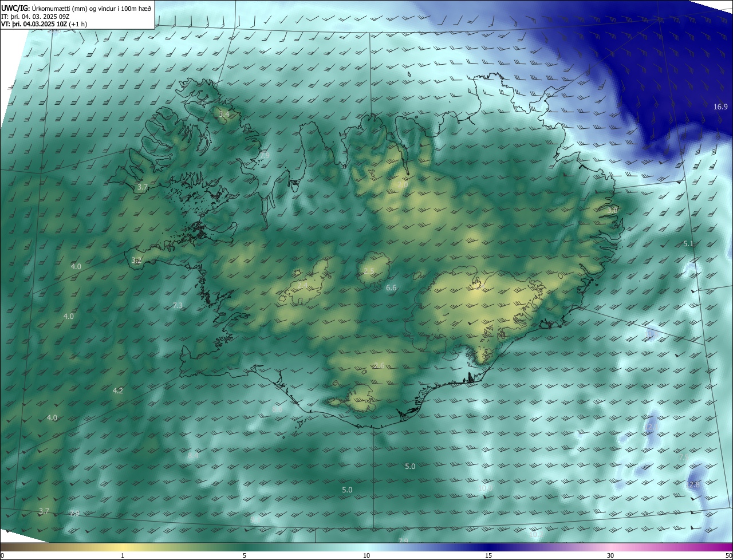Viewport: 733px width, 560px height.
Task: Click the colorbar tick labeled 50
Action: point(728,556)
